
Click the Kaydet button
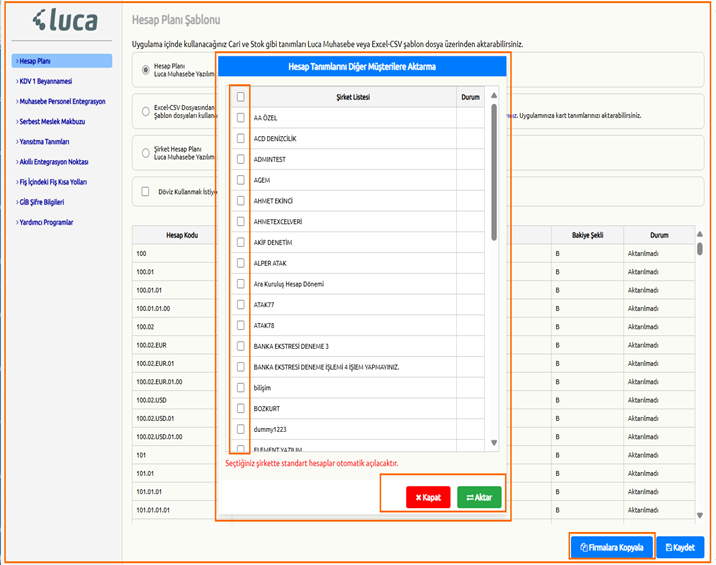point(680,547)
